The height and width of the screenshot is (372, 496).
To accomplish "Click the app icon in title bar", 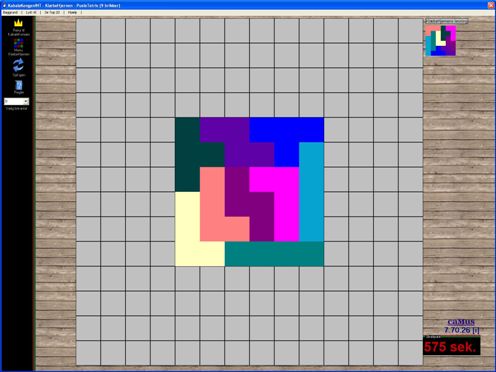I will point(4,5).
